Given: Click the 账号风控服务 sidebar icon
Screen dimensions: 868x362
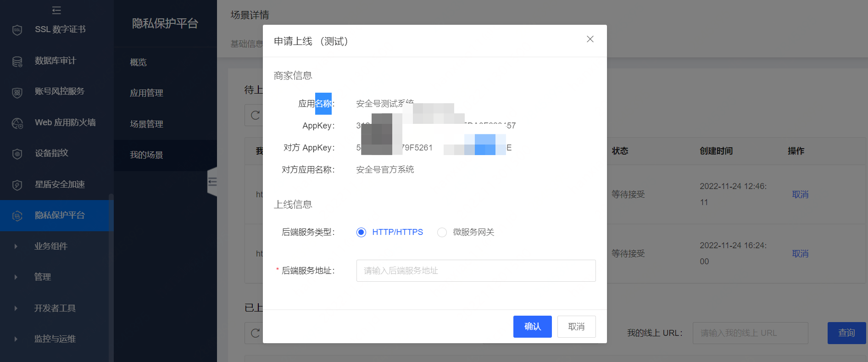Looking at the screenshot, I should click(x=17, y=92).
